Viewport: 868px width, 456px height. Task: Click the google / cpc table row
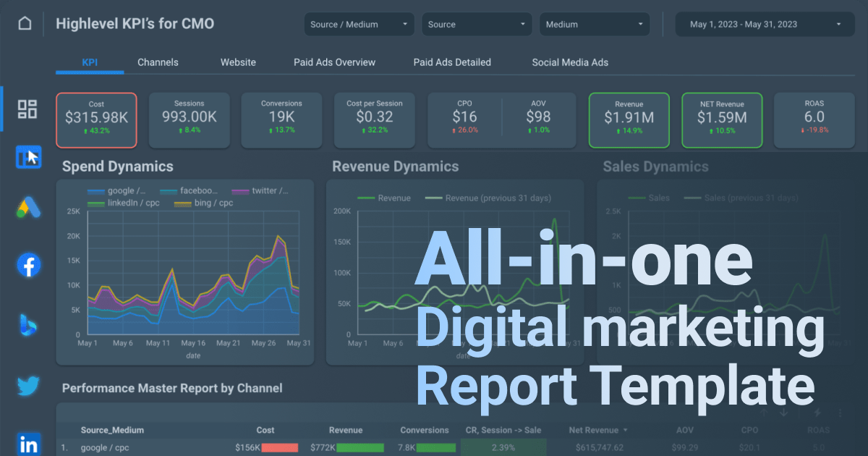click(x=455, y=448)
